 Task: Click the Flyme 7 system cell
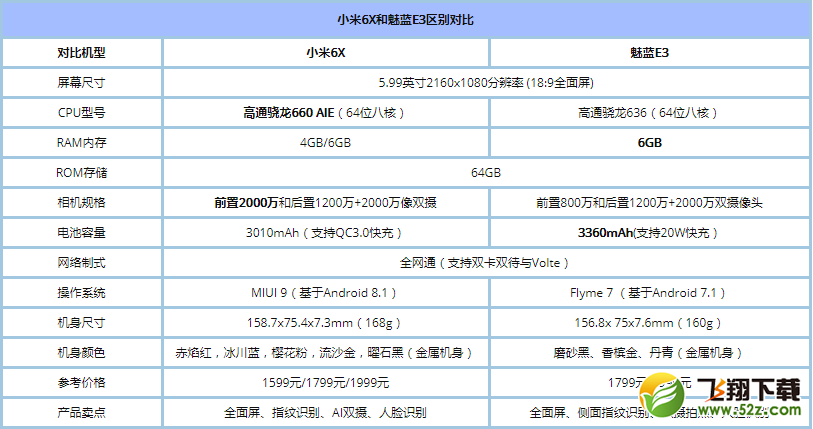[x=650, y=293]
